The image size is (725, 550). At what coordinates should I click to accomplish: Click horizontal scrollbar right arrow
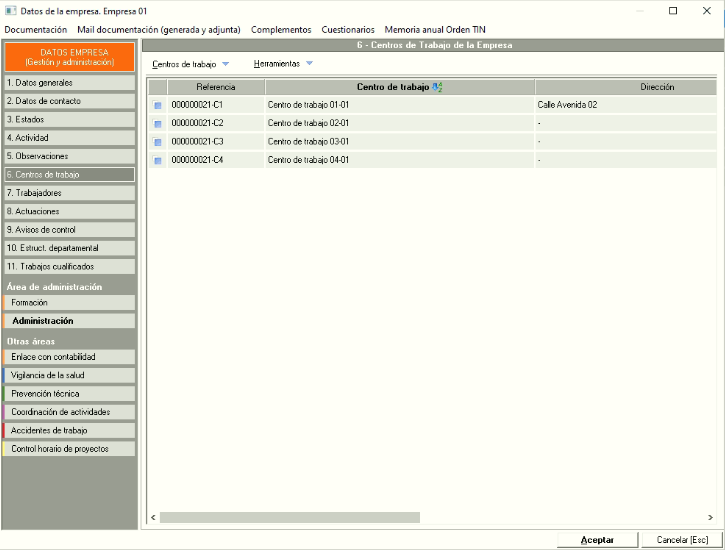pos(710,517)
